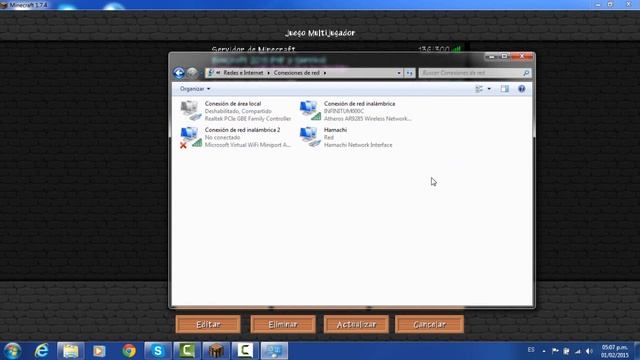
Task: Launch Internet Explorer from taskbar
Action: tap(42, 351)
